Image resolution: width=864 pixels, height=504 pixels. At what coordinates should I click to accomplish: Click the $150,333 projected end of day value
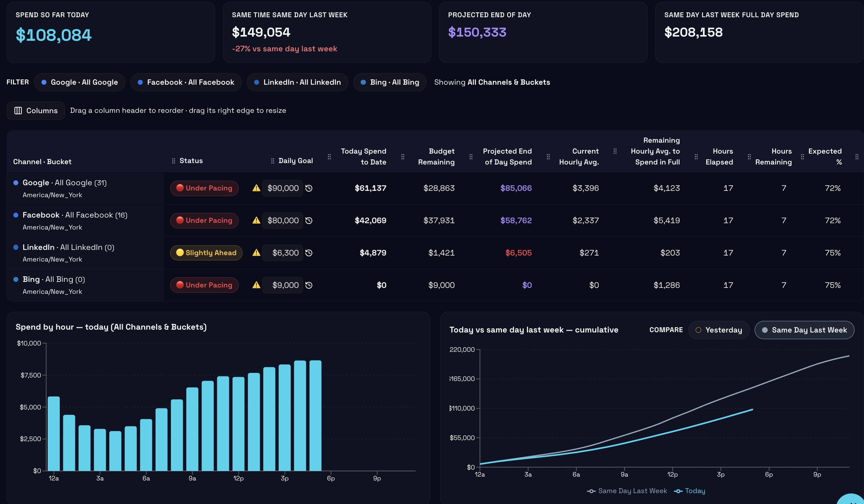(x=477, y=32)
